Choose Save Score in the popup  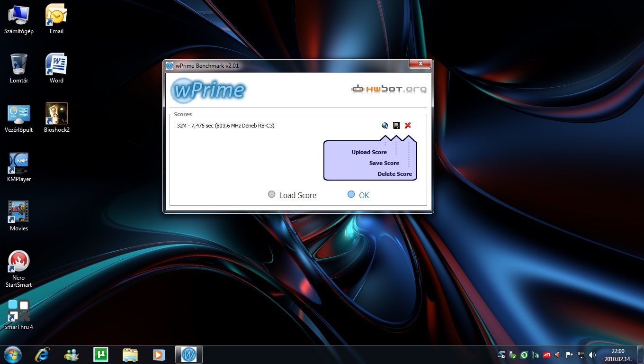pos(384,163)
